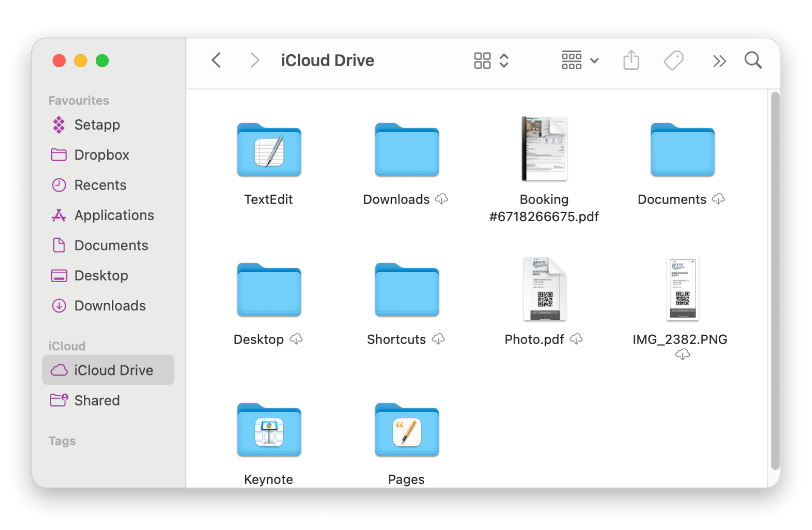Click the Share toolbar icon
This screenshot has width=812, height=530.
point(631,60)
